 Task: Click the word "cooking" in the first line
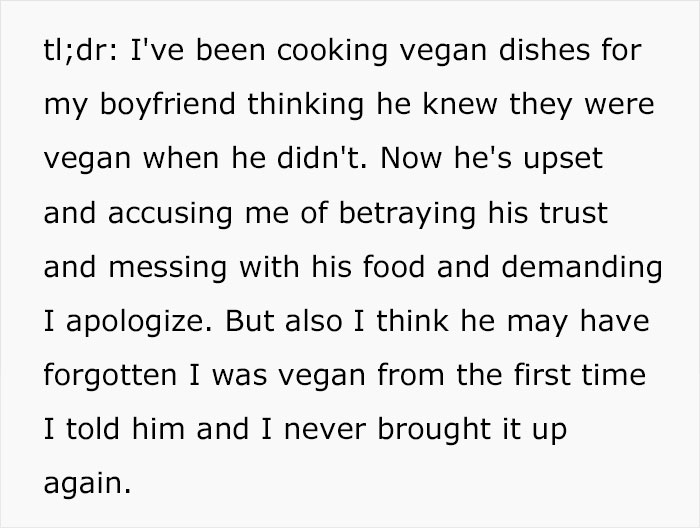[332, 51]
